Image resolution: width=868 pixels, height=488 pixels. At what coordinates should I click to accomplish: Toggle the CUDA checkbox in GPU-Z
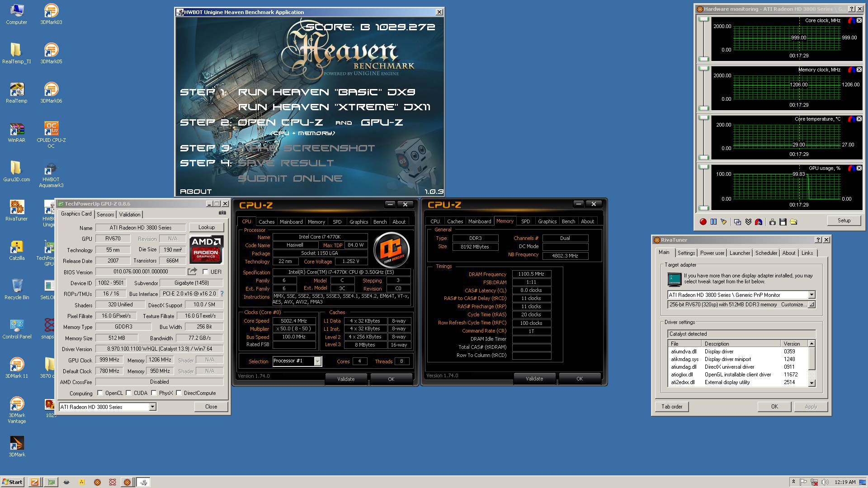129,393
